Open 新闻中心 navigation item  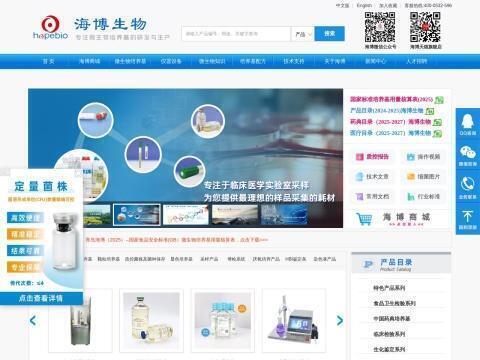pos(376,61)
